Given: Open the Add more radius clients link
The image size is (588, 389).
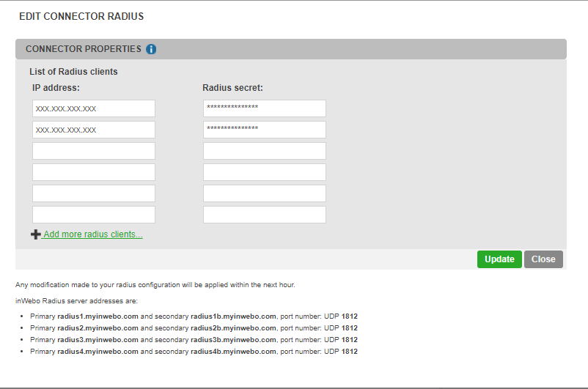Looking at the screenshot, I should pos(92,234).
